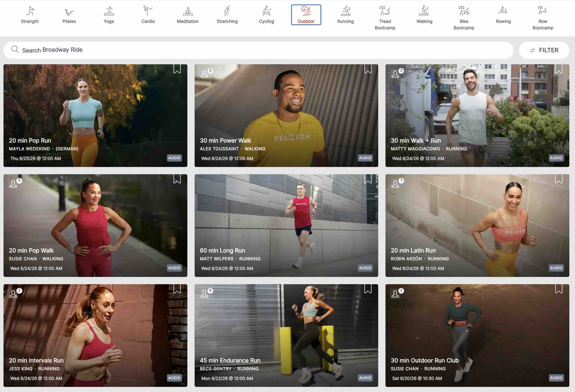Click 'Mon 6/22/26 @ 12:00 AM' text
Viewport: 575px width, 392px height.
coord(227,378)
